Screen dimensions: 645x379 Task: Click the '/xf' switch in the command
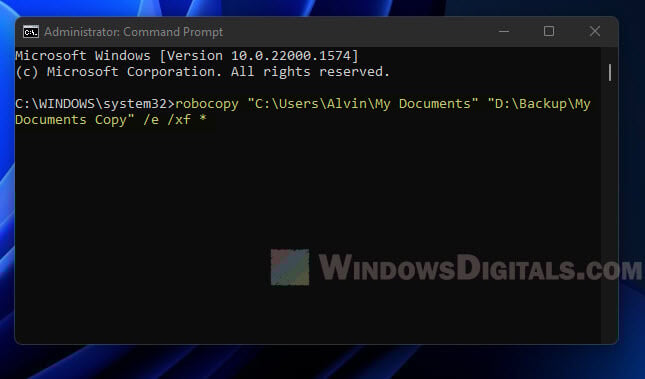179,120
